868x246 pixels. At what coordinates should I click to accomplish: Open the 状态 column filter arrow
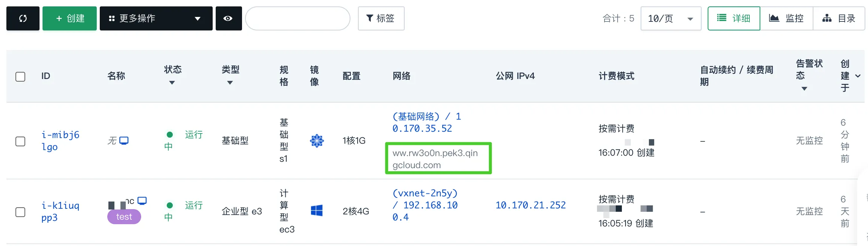pos(172,83)
